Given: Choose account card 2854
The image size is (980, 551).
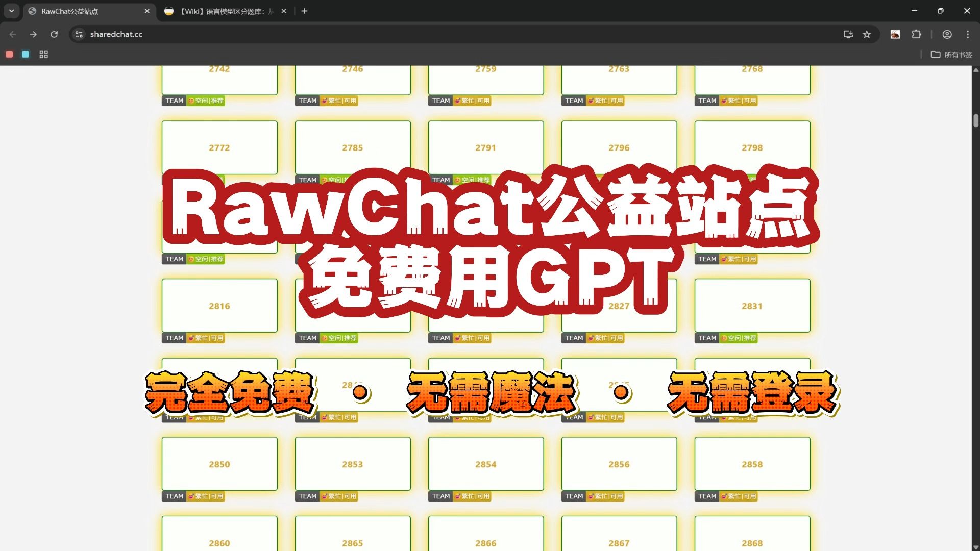Looking at the screenshot, I should click(485, 464).
